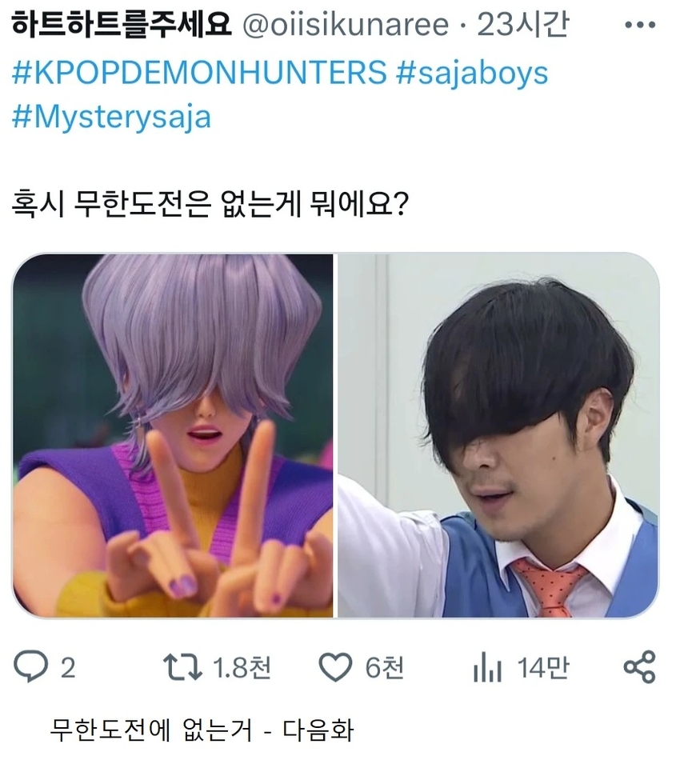
Task: Enlarge the purple-haired animated character image
Action: pos(173,435)
